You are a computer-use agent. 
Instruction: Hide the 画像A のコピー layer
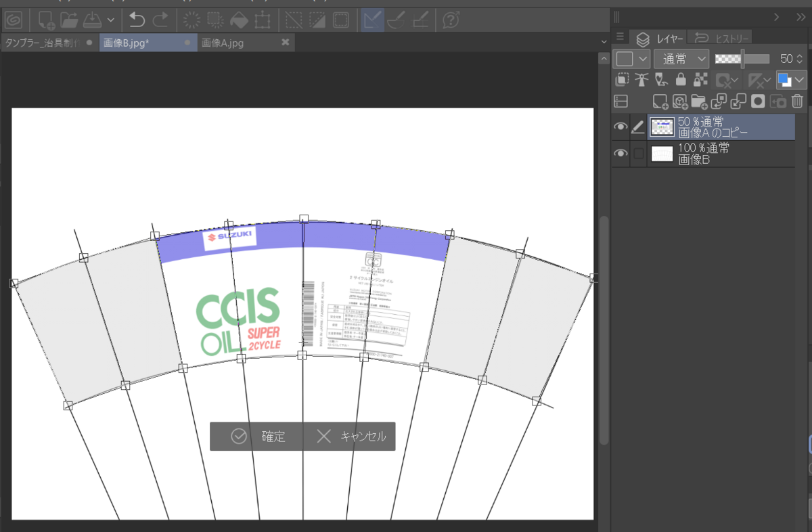(x=621, y=127)
